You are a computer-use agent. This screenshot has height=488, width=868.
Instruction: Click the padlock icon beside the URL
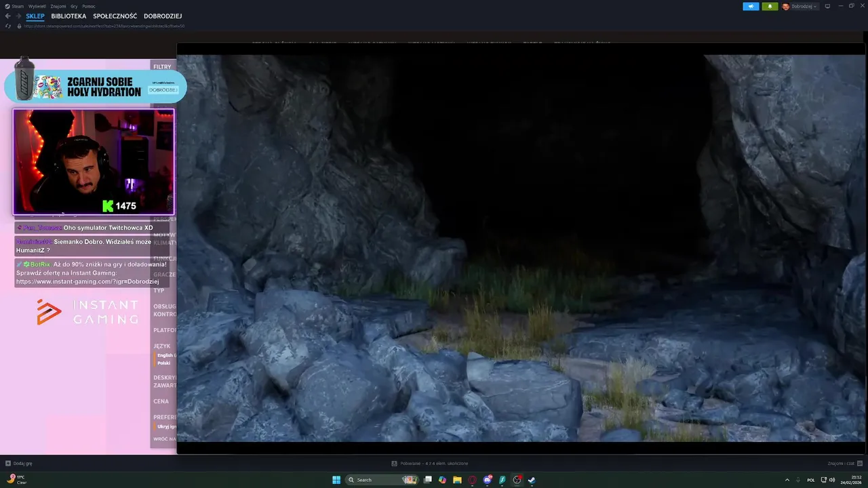point(19,26)
